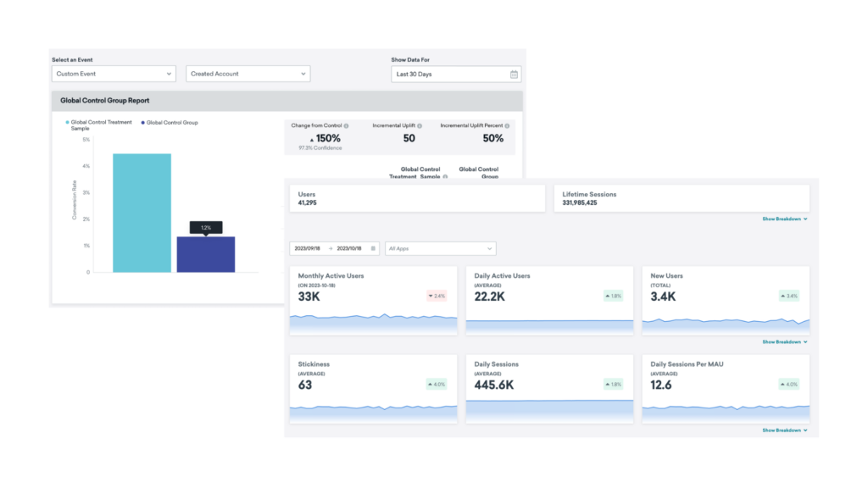
Task: Open the Daily Active Users card
Action: click(549, 301)
